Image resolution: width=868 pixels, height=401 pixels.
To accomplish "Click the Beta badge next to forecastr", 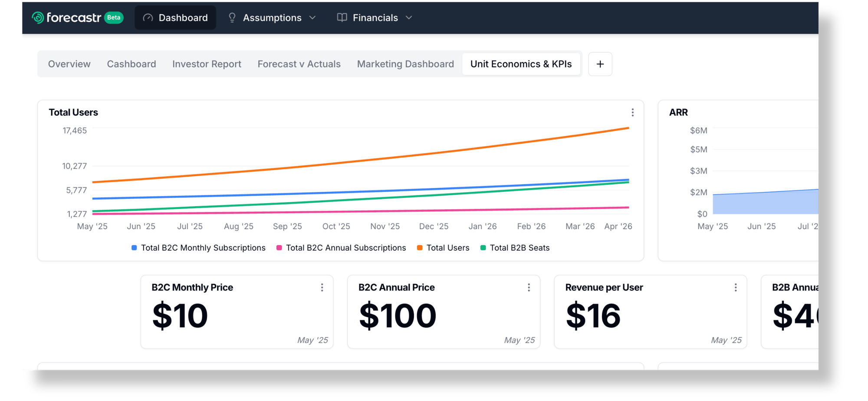I will [114, 17].
